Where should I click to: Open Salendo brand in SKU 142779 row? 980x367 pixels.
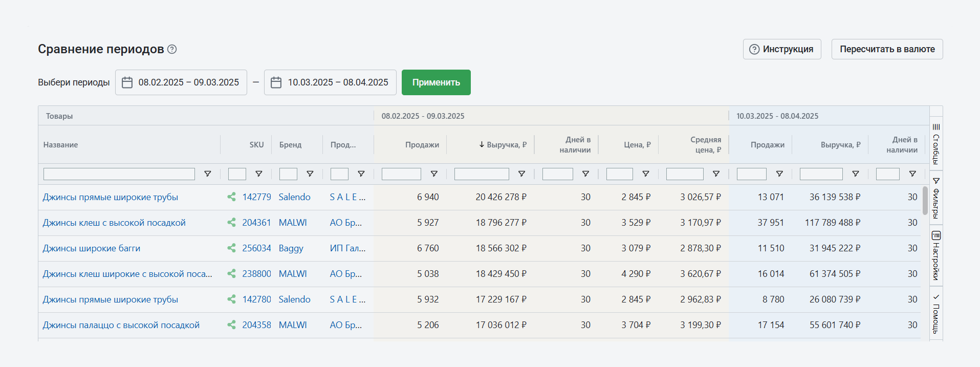(x=295, y=197)
